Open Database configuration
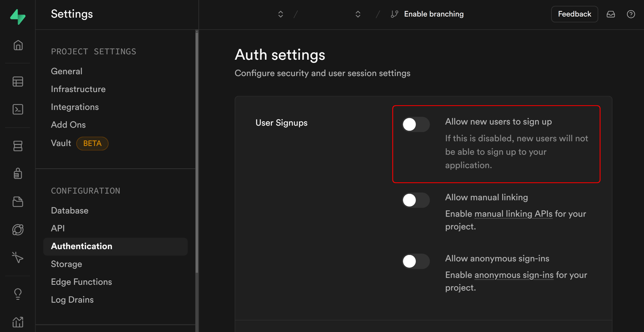Image resolution: width=644 pixels, height=332 pixels. coord(70,210)
